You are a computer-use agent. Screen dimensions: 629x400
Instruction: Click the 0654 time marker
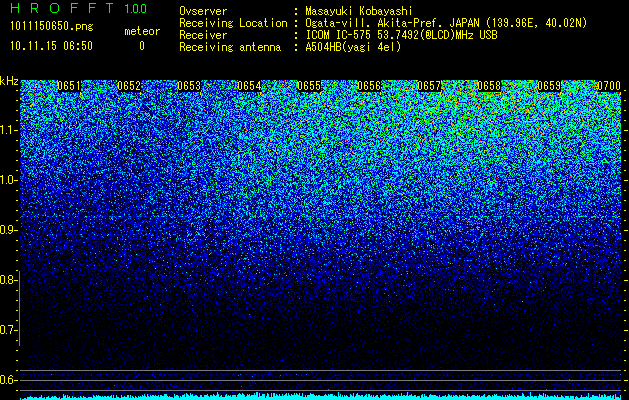tap(249, 86)
